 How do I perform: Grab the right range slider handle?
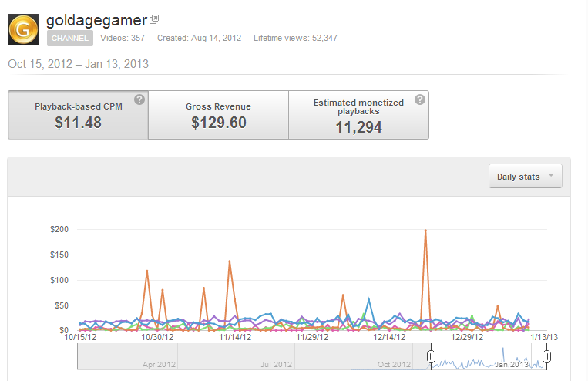(x=546, y=356)
